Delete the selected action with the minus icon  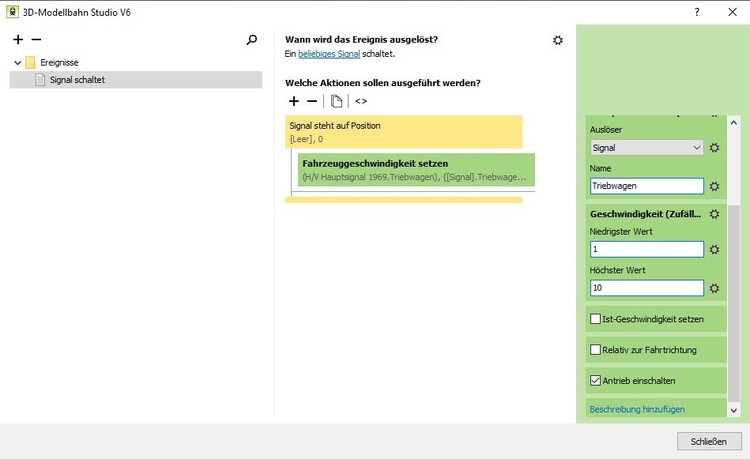[311, 101]
